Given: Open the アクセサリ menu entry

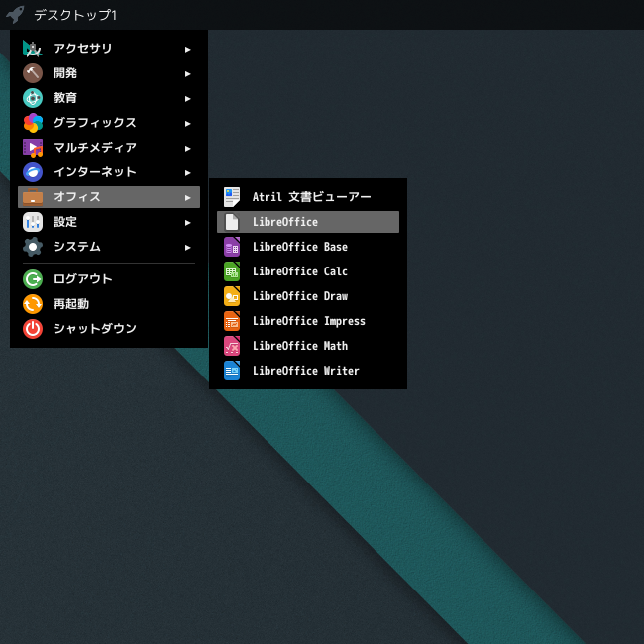Looking at the screenshot, I should pyautogui.click(x=109, y=49).
